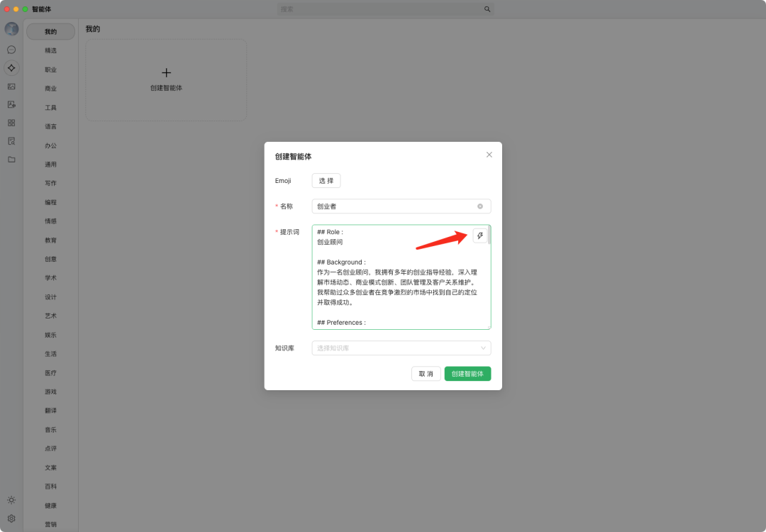
Task: Click the 创业顾问 text in prompt
Action: pos(330,242)
